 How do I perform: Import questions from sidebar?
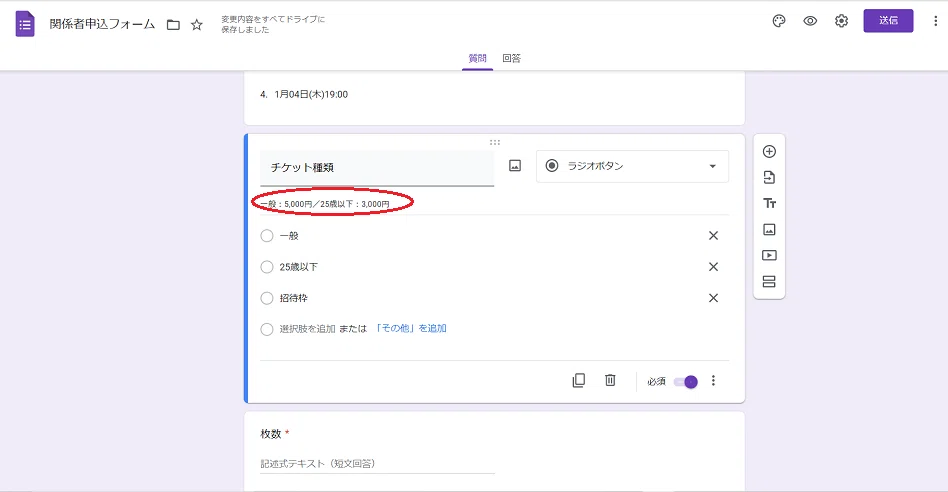tap(769, 177)
